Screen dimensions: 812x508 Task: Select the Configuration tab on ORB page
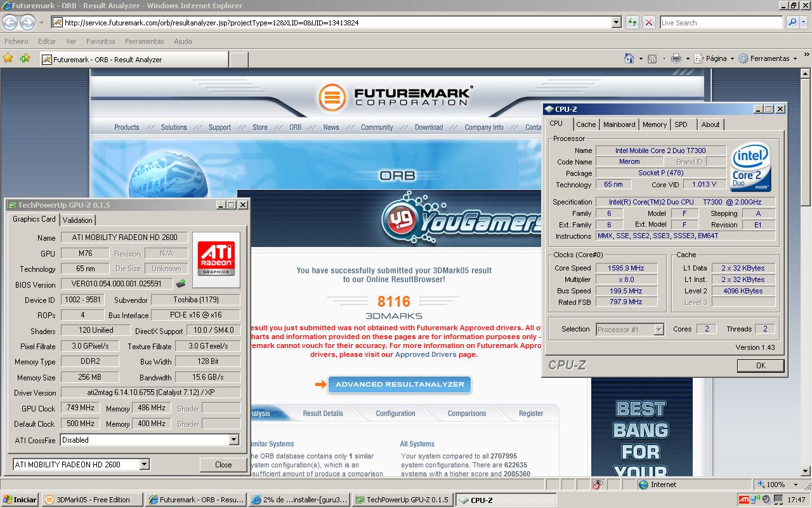[x=395, y=413]
